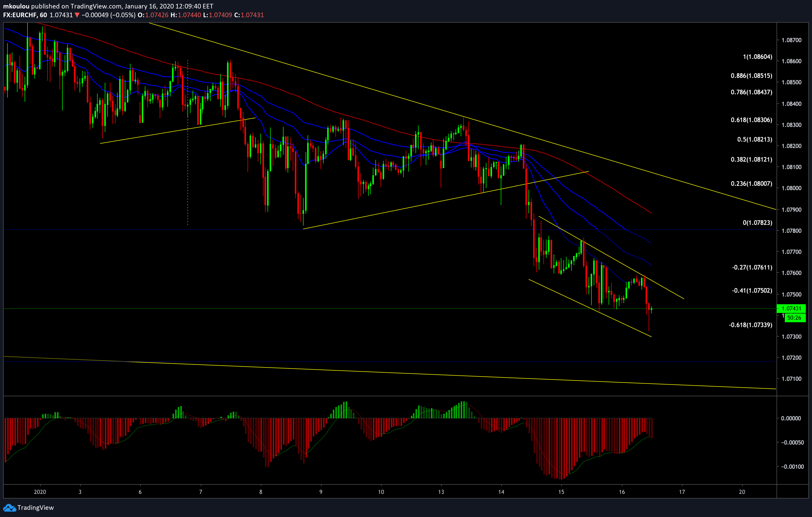Viewport: 812px width, 517px height.
Task: Click the date 10 on the time axis
Action: click(x=381, y=492)
